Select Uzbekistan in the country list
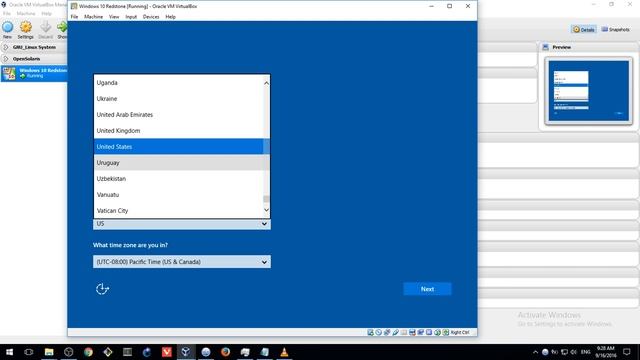 click(x=178, y=178)
